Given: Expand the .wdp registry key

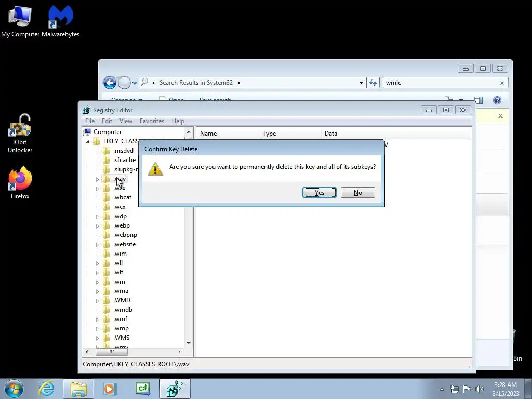Looking at the screenshot, I should [97, 217].
